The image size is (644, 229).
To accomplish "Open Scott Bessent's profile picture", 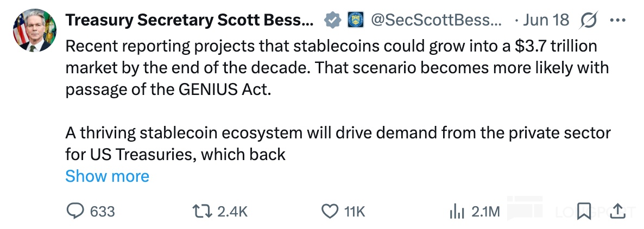I will 35,30.
